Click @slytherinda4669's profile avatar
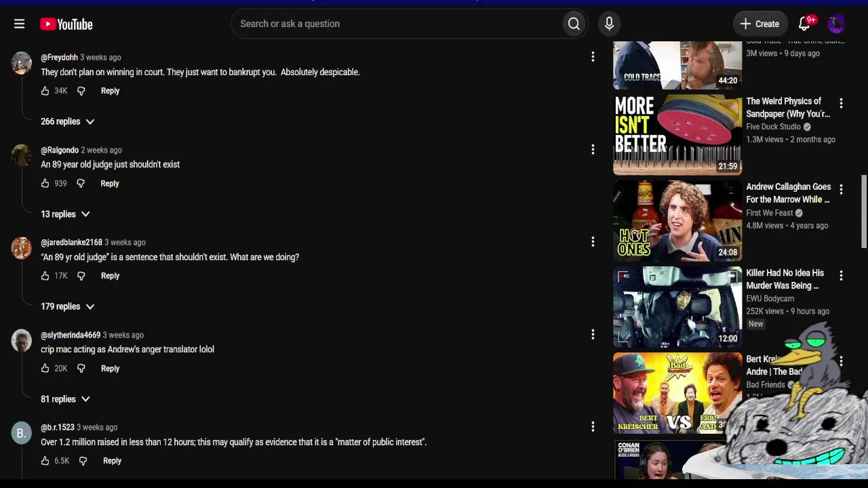The height and width of the screenshot is (488, 868). point(22,340)
